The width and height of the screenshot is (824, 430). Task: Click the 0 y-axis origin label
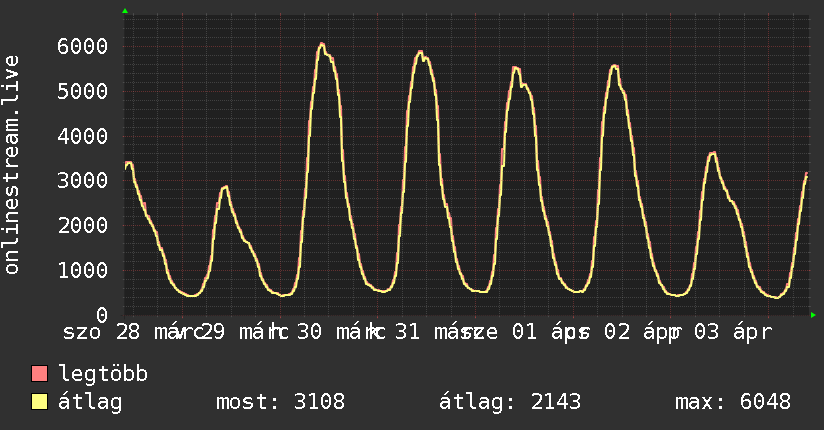[x=101, y=316]
